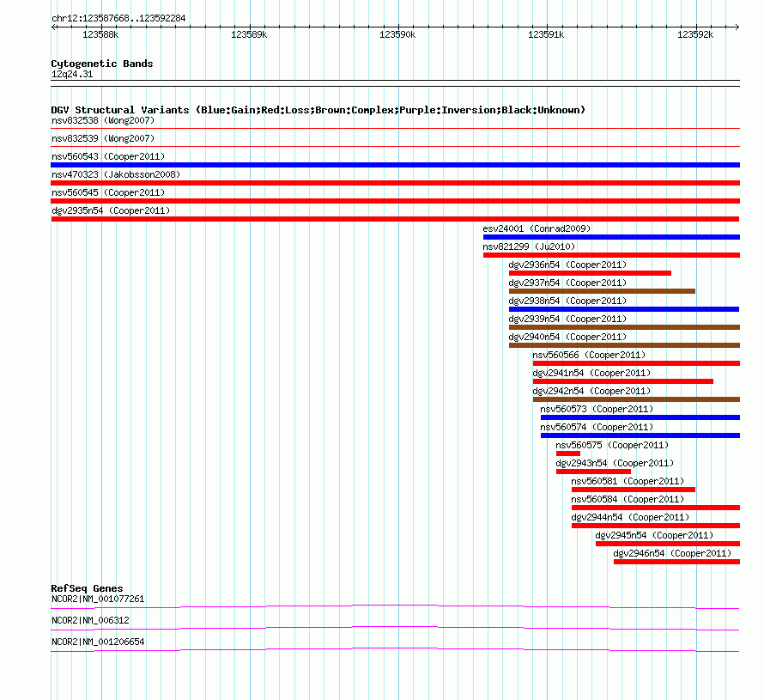Select the red nsv560545 loss bar
Screen dimensions: 764x700
(395, 201)
